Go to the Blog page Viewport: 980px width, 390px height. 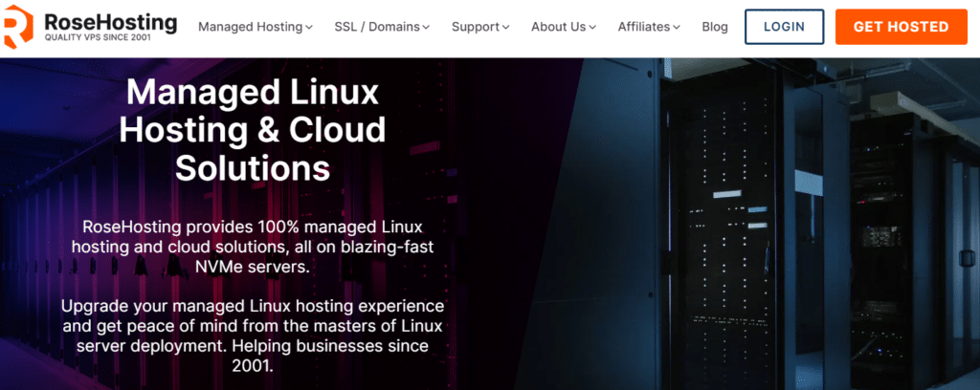tap(715, 27)
